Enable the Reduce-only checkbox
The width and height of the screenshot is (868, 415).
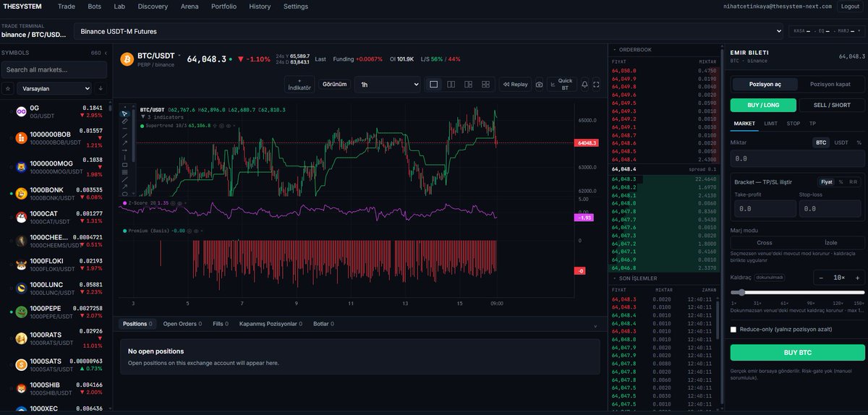733,330
